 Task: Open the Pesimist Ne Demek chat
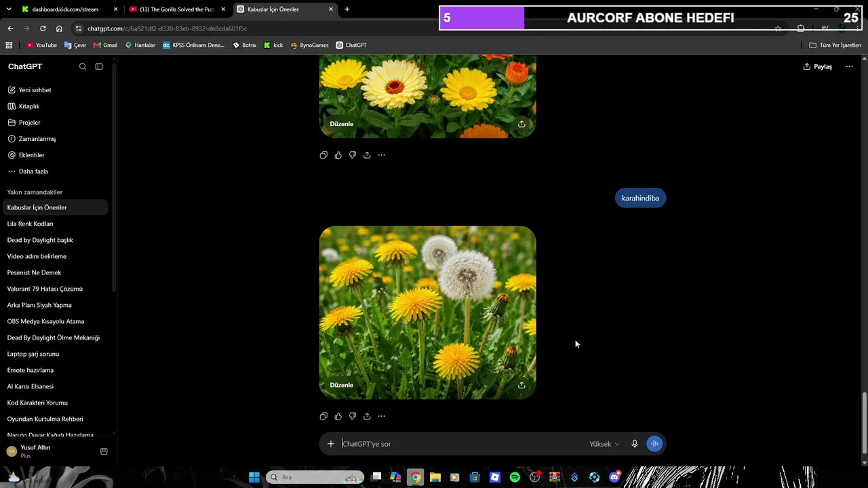54,272
